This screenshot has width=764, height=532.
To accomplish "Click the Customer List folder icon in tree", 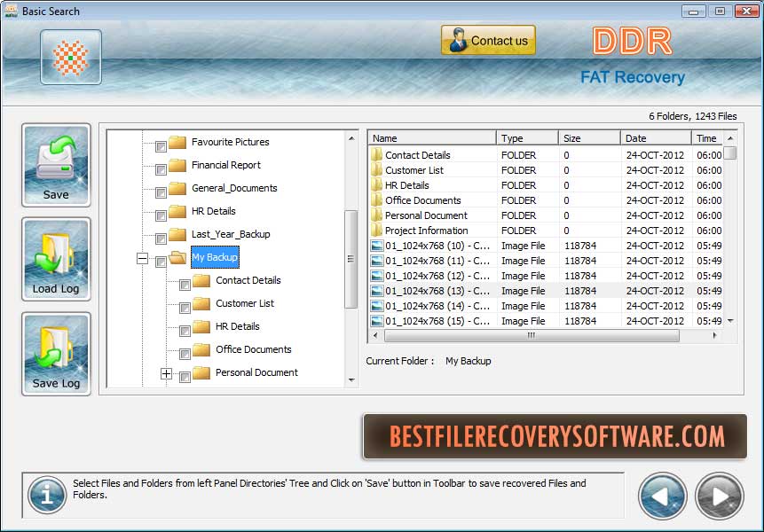I will tap(201, 303).
